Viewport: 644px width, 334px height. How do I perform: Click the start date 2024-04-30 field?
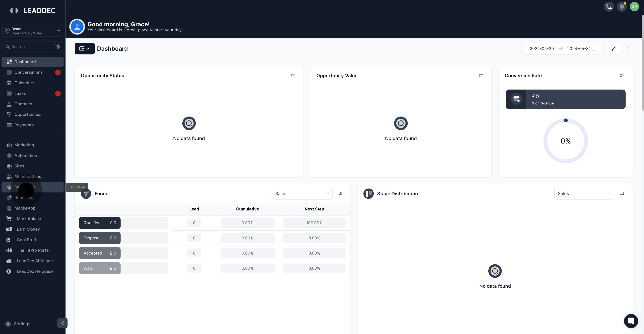pyautogui.click(x=542, y=48)
